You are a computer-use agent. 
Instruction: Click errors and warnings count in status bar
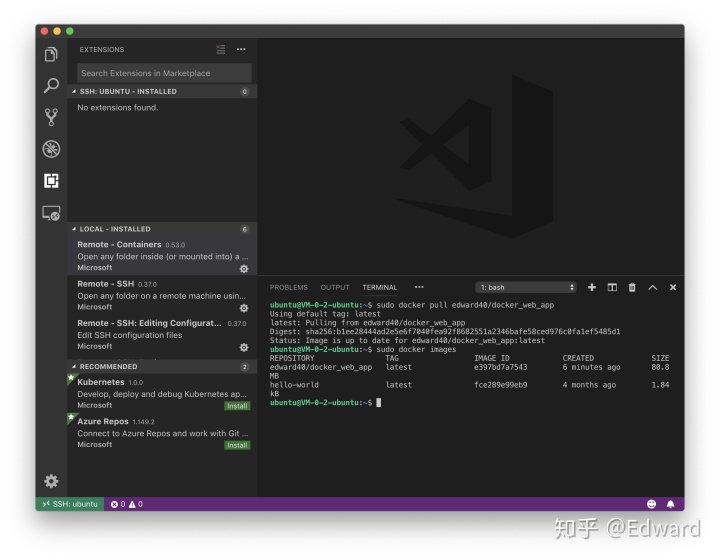coord(127,504)
